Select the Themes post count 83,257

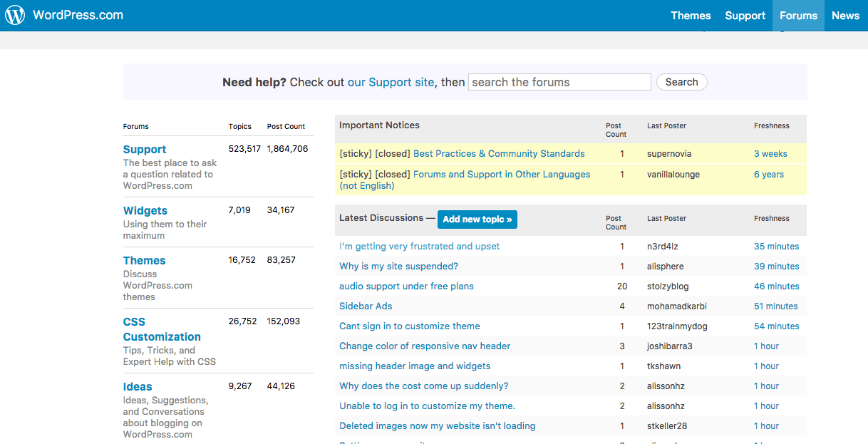pos(281,259)
